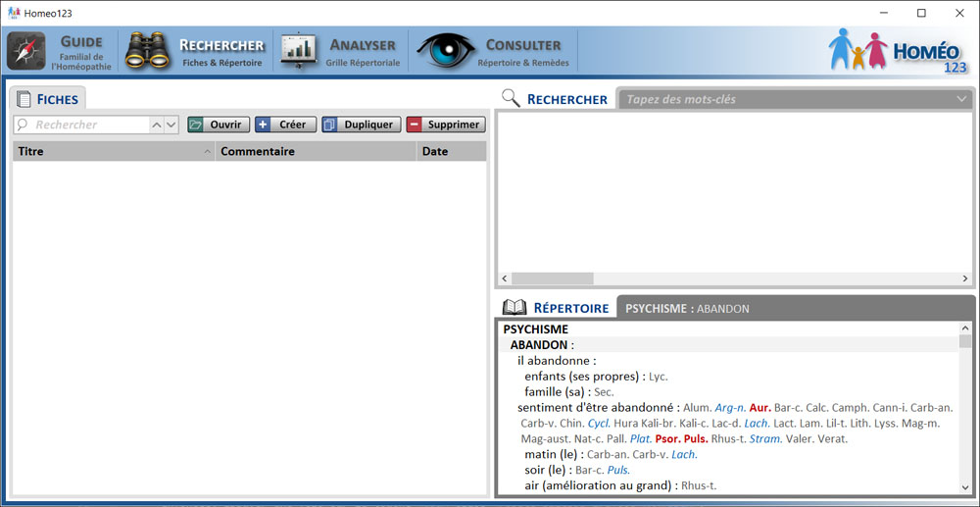Sort by the Date column header
The image size is (980, 507).
pyautogui.click(x=451, y=151)
